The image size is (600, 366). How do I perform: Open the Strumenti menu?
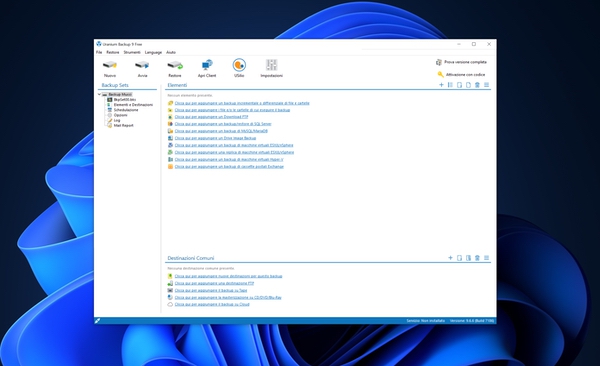(x=132, y=52)
